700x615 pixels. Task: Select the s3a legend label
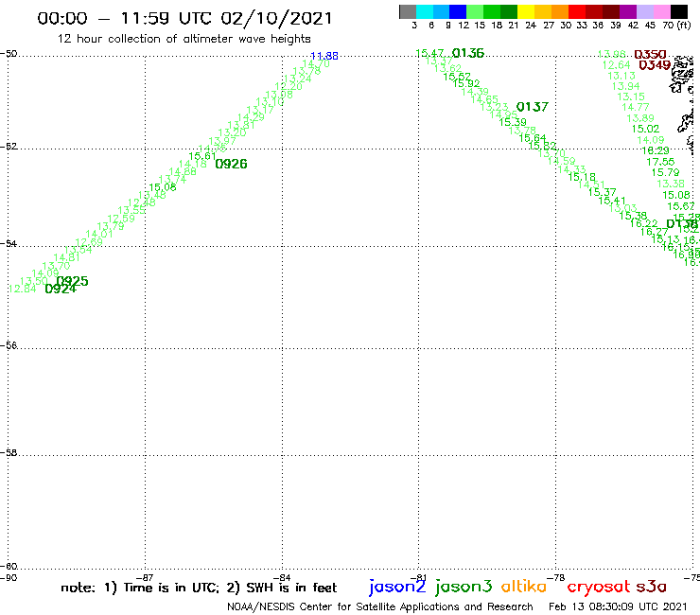[x=651, y=587]
